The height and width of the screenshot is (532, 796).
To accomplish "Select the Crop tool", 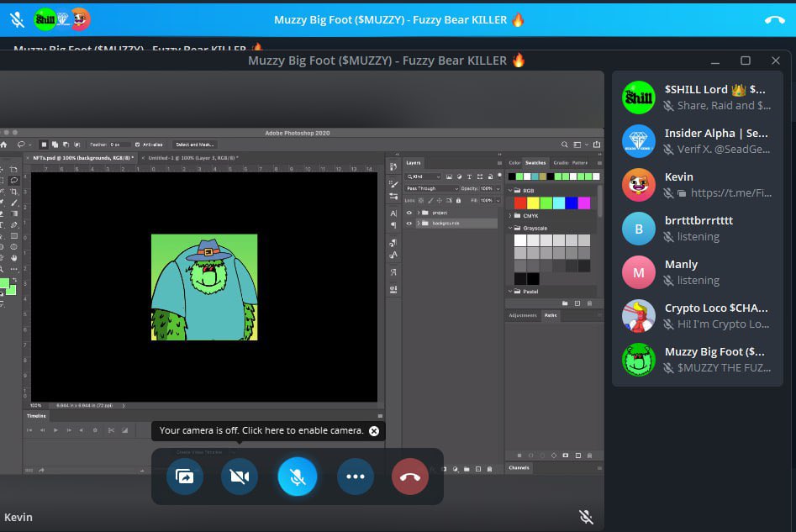I will tap(13, 192).
